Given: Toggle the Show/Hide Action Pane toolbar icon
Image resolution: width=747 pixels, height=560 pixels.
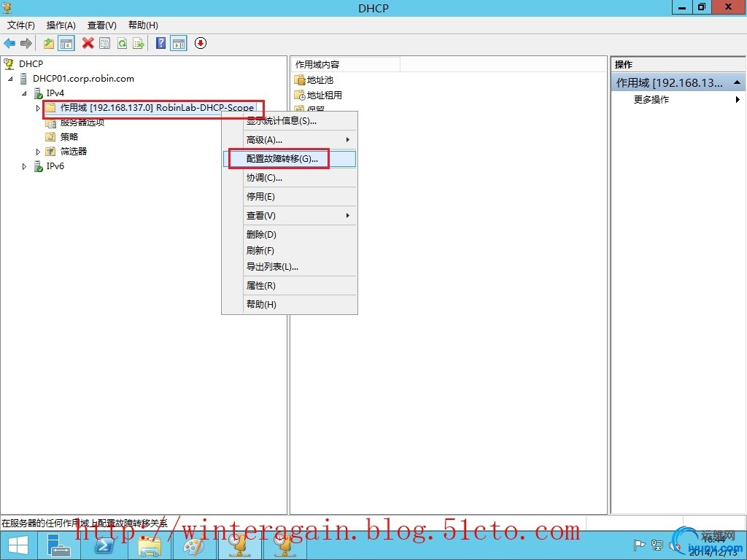Looking at the screenshot, I should coord(179,43).
